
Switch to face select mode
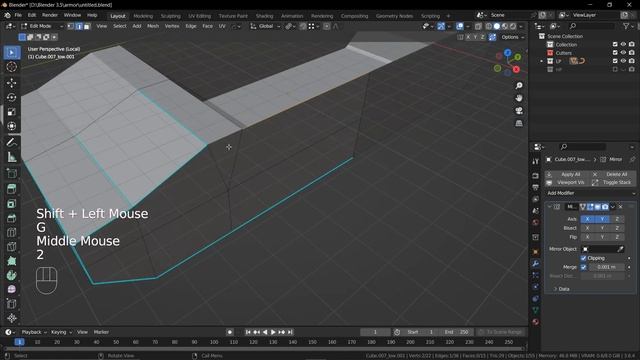87,26
